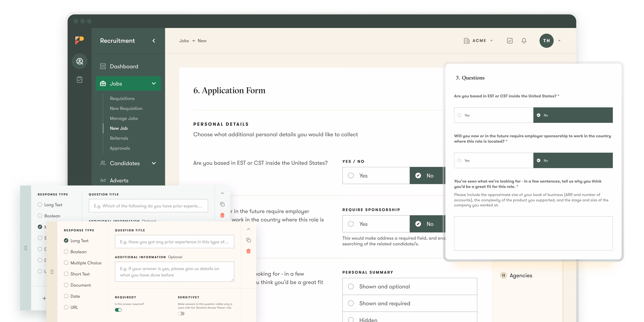Screen dimensions: 644x322
Task: Click the ACME company building icon
Action: coord(467,41)
